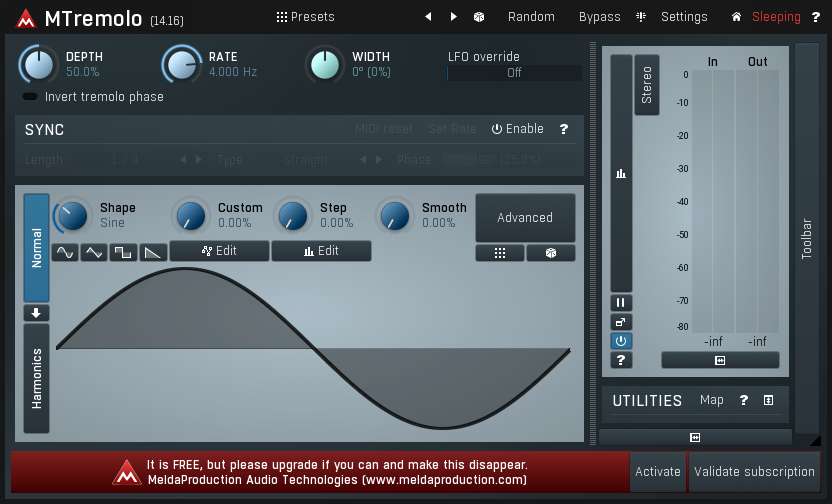Click the Advanced button
The image size is (832, 504).
tap(525, 218)
